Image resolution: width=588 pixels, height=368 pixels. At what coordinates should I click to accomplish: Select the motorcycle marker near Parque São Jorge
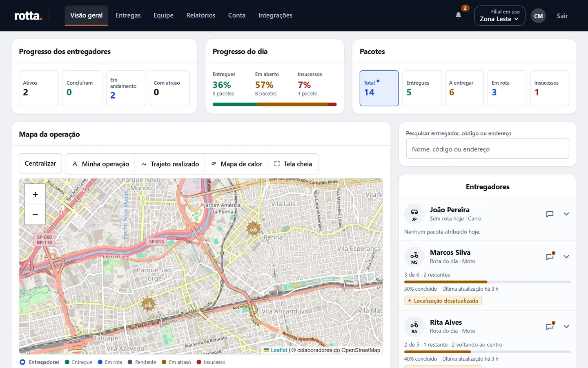148,305
